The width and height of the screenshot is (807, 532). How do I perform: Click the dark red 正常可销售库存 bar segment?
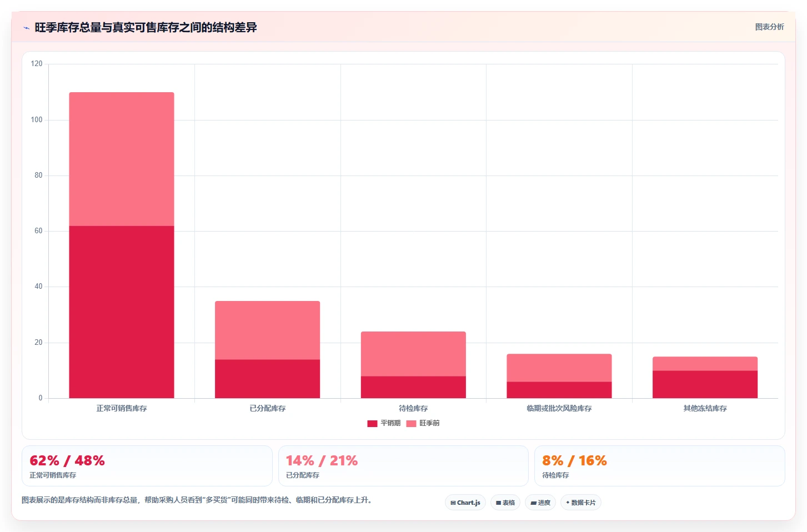[x=122, y=312]
